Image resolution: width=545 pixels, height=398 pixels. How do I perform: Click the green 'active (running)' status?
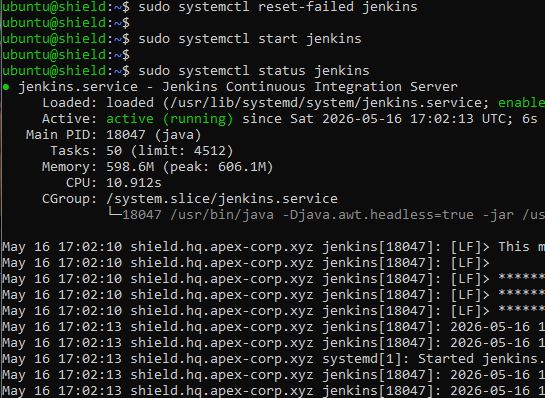(170, 119)
